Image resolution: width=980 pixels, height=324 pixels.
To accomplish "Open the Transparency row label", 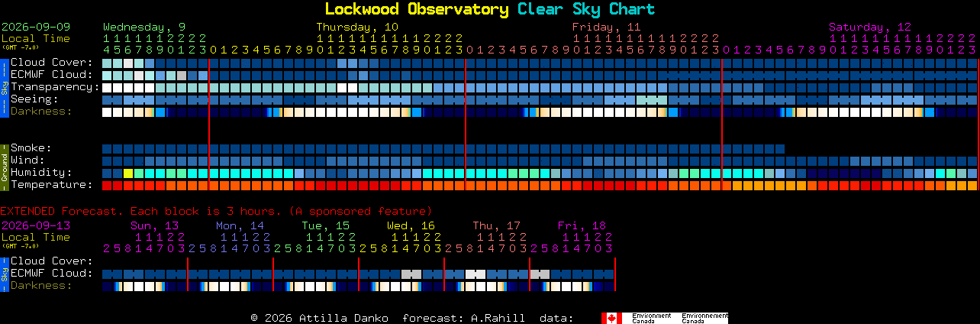I will [x=55, y=87].
